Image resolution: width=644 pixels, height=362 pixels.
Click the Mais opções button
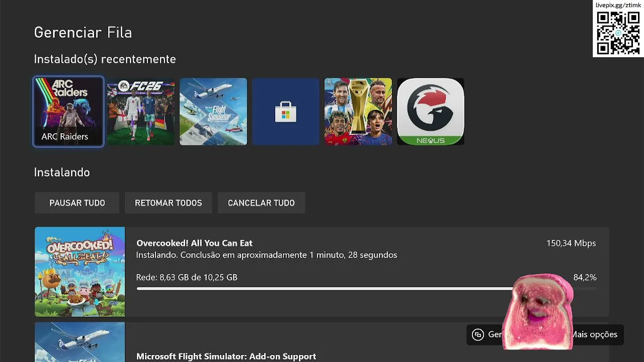tap(594, 335)
